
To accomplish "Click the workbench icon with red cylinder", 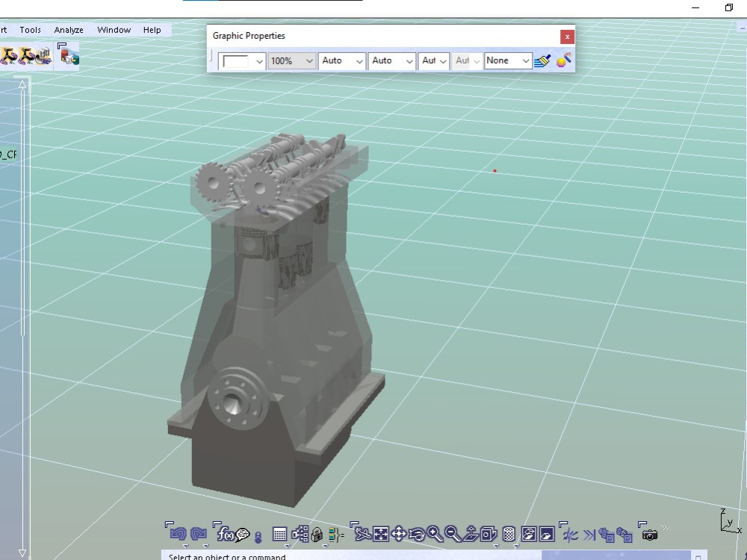I will point(69,57).
